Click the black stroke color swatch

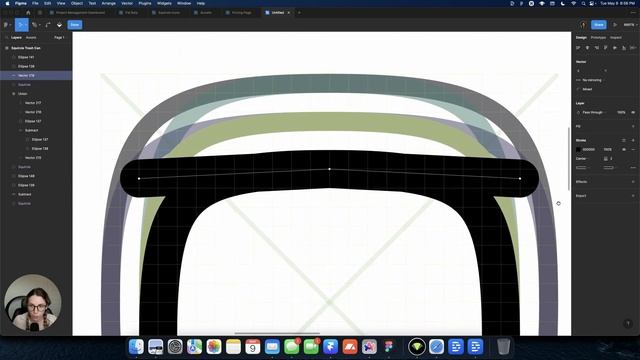pos(578,149)
